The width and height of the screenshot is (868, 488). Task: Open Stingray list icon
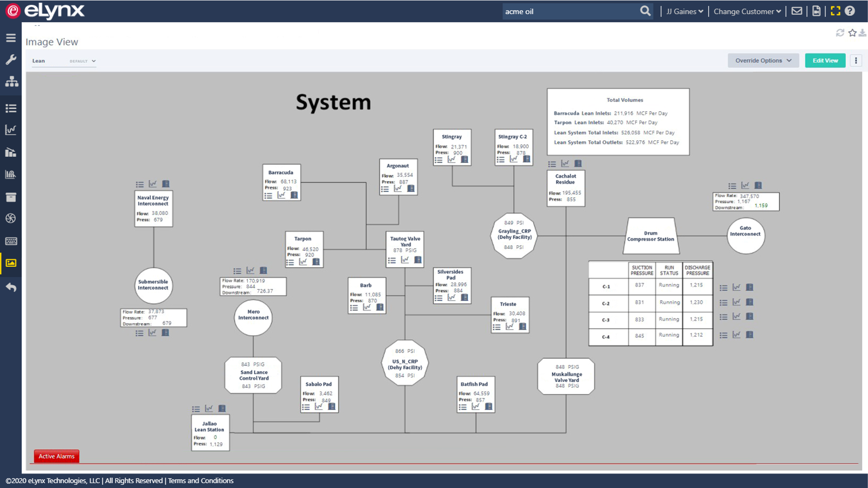point(438,160)
